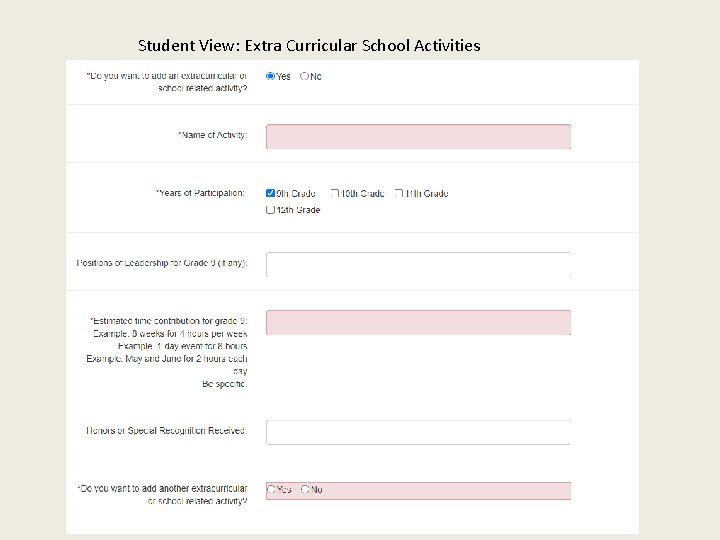Click the Estimated time contribution input field

coord(418,322)
